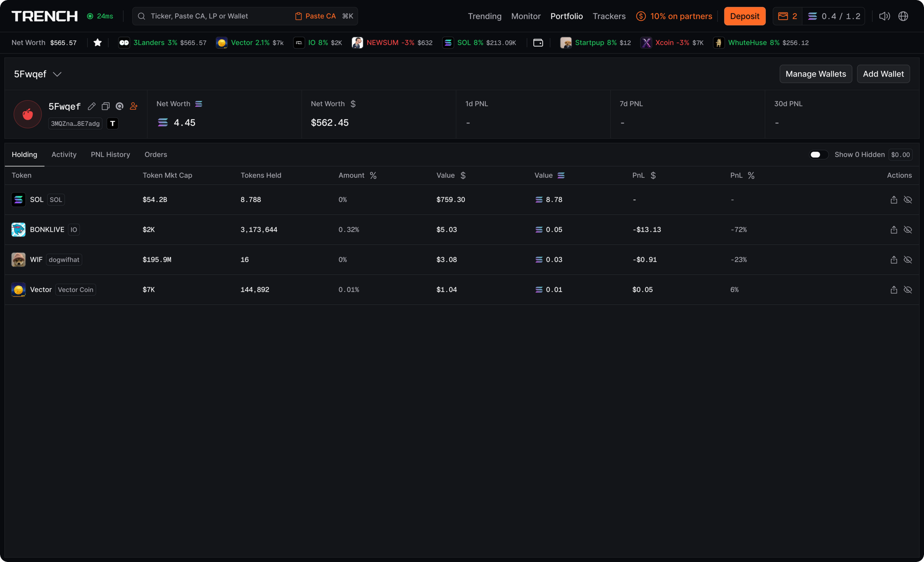Screen dimensions: 924x562
Task: Sort by Amount percent column
Action: coord(357,175)
